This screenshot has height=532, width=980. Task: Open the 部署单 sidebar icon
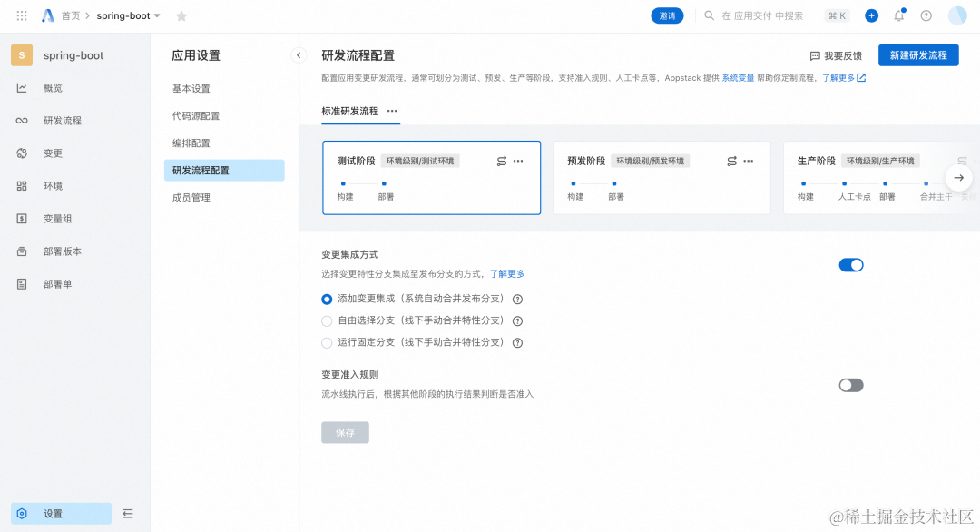pyautogui.click(x=20, y=284)
